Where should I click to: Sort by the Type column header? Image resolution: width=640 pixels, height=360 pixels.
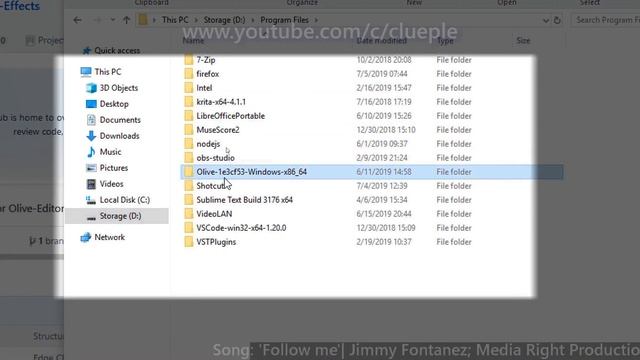pos(445,41)
